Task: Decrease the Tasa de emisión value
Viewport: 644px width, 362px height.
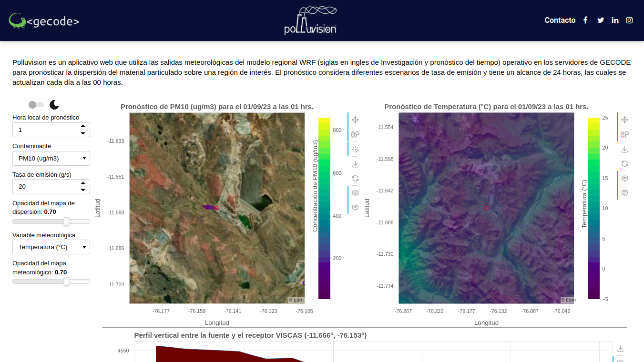Action: pyautogui.click(x=83, y=190)
